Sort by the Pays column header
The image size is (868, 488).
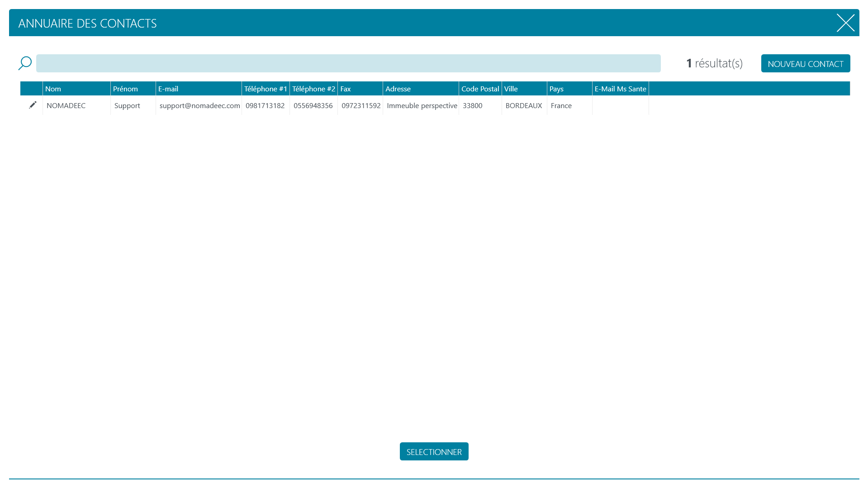tap(569, 89)
